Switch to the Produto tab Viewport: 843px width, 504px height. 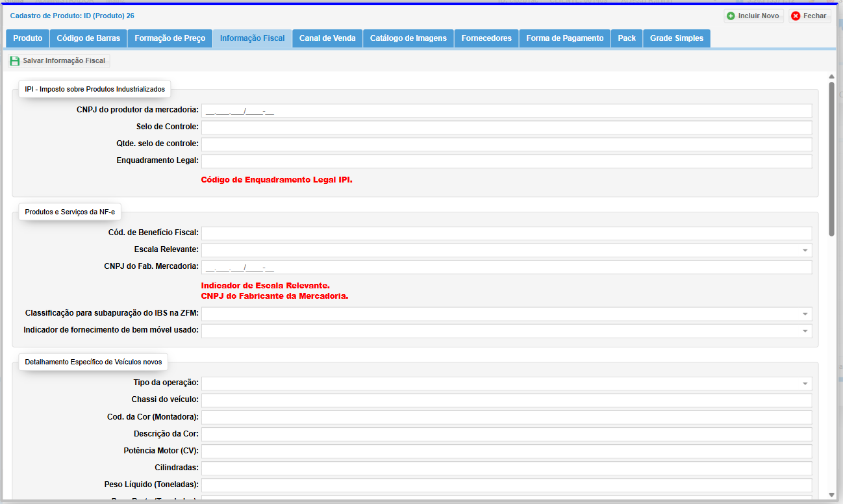pyautogui.click(x=28, y=38)
